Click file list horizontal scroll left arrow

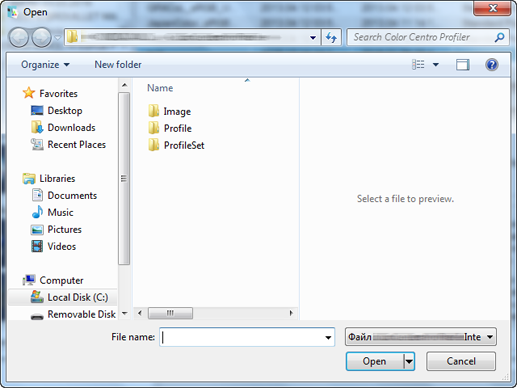pos(140,313)
